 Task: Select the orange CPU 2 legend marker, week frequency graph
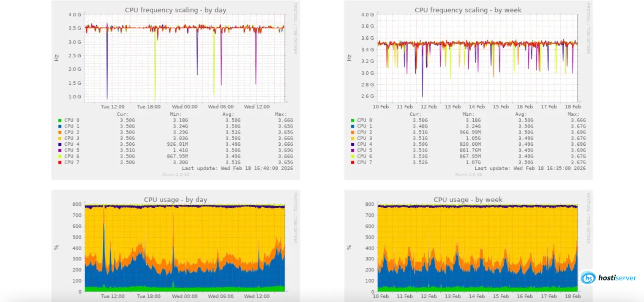click(x=353, y=132)
